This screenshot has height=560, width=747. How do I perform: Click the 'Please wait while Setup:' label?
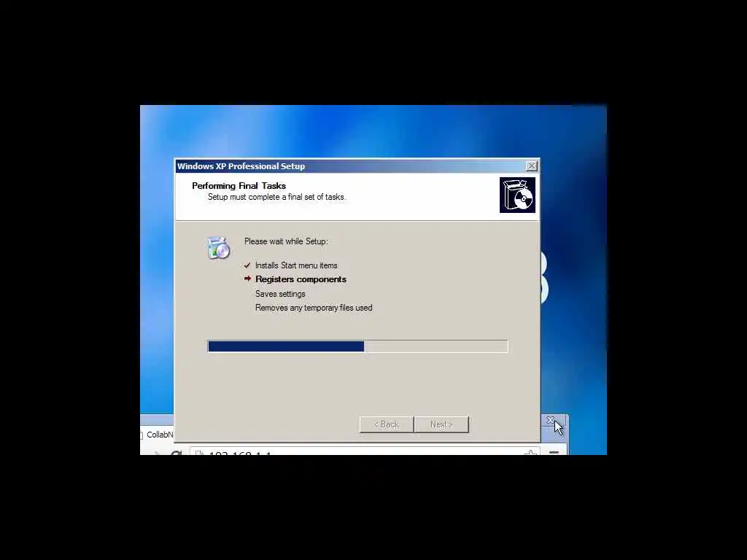(286, 241)
